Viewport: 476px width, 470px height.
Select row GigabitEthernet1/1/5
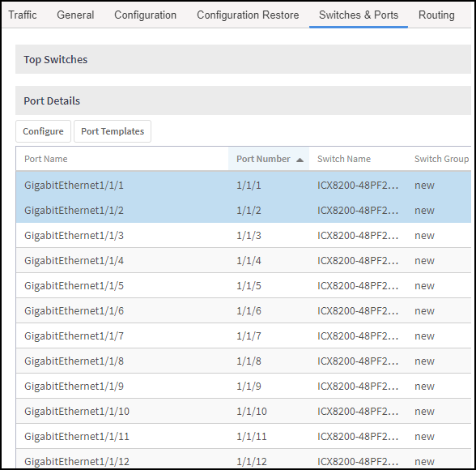pyautogui.click(x=244, y=286)
